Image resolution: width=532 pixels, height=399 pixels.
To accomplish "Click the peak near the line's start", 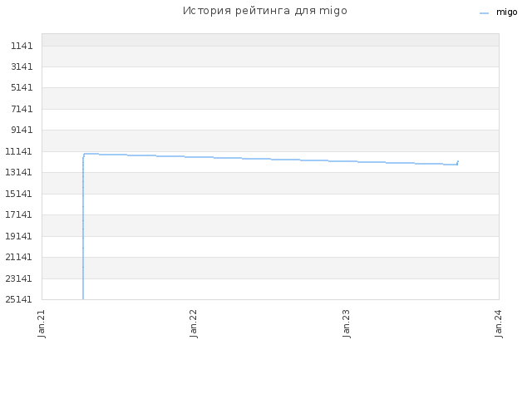I will click(85, 154).
